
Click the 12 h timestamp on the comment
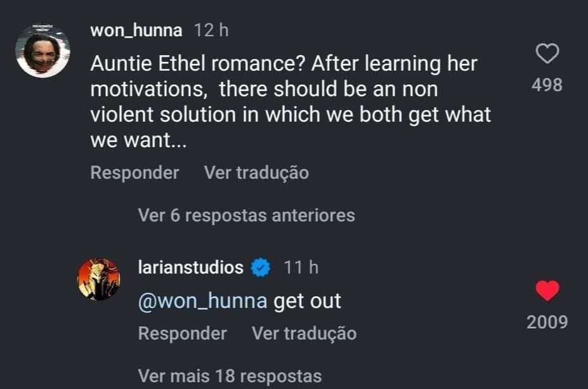coord(211,30)
